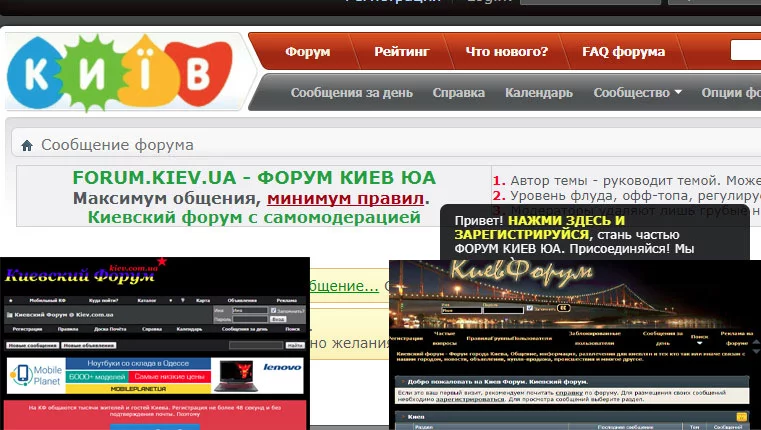Click the Имя input in Киевский Форум login

249,310
